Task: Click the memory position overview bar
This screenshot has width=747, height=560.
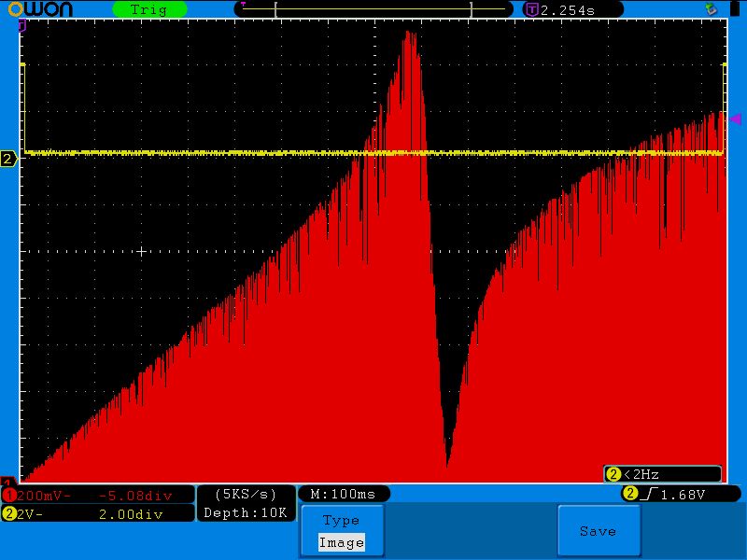Action: tap(373, 9)
